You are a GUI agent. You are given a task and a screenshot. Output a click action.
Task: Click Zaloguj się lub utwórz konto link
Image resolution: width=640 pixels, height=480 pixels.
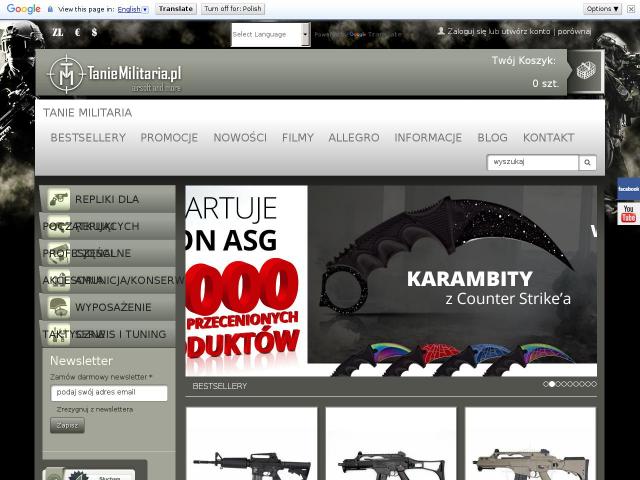[x=499, y=31]
